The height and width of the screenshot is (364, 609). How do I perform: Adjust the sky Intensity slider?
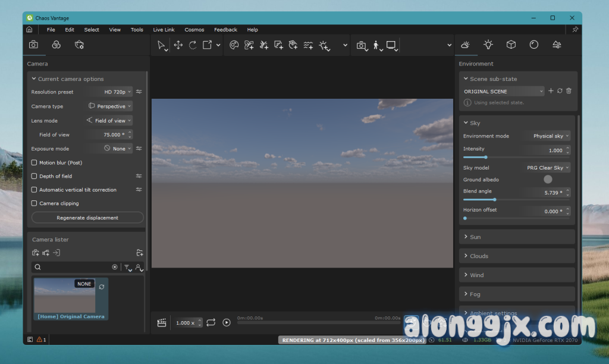pos(486,157)
